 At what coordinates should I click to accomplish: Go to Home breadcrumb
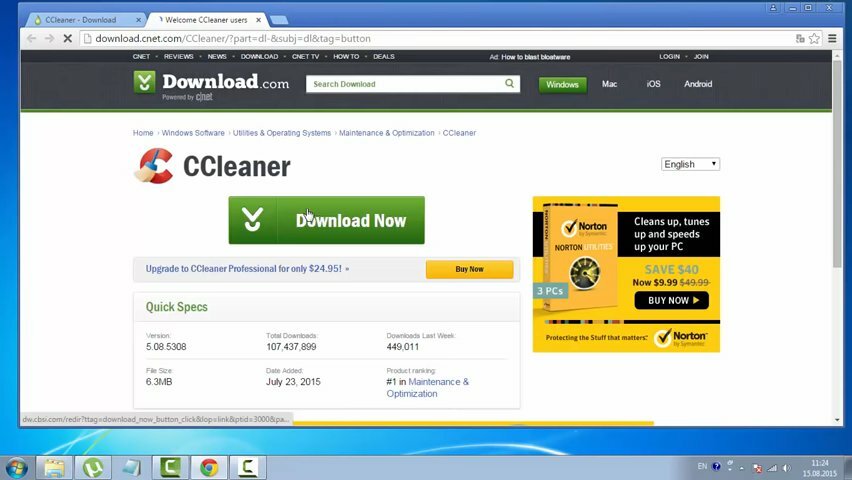pos(143,133)
